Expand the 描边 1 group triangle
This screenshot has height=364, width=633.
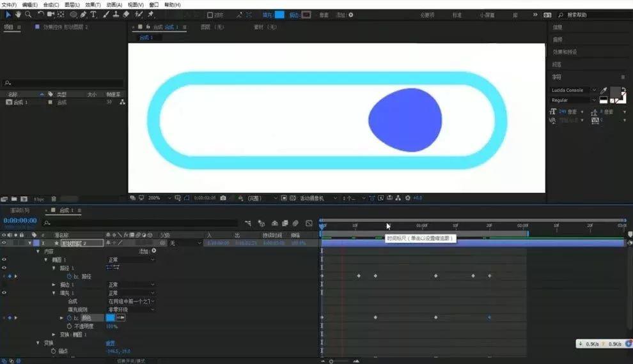tap(54, 285)
